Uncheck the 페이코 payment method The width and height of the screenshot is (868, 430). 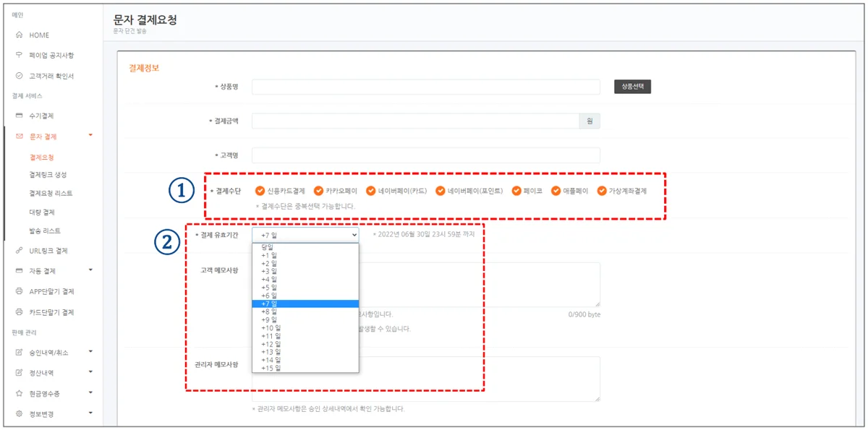(x=516, y=191)
